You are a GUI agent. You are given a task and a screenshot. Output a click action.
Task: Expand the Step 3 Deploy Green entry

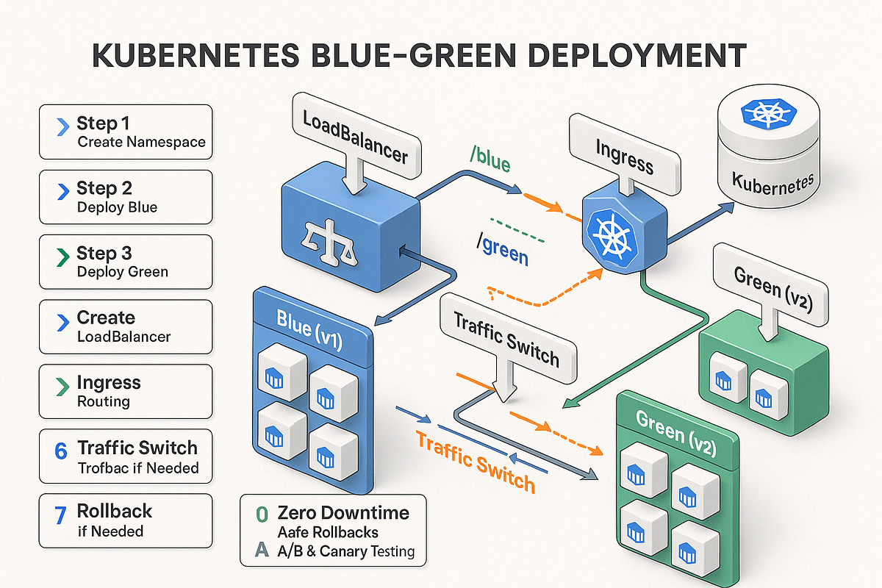125,262
